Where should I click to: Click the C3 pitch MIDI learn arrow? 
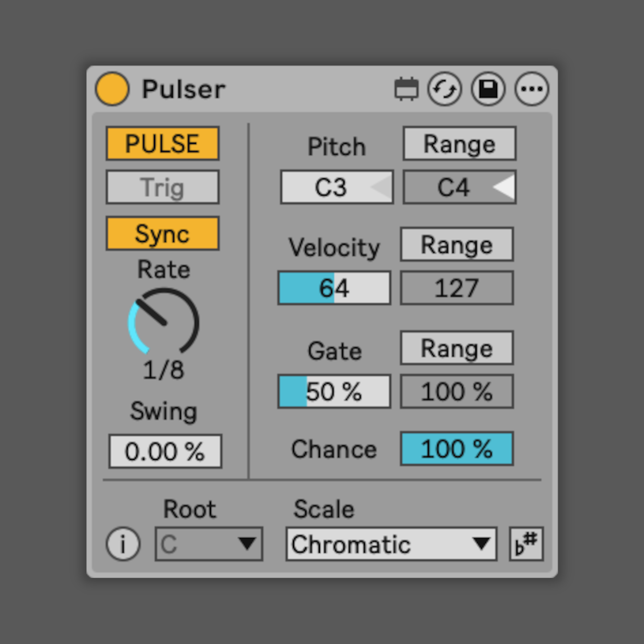pyautogui.click(x=382, y=187)
